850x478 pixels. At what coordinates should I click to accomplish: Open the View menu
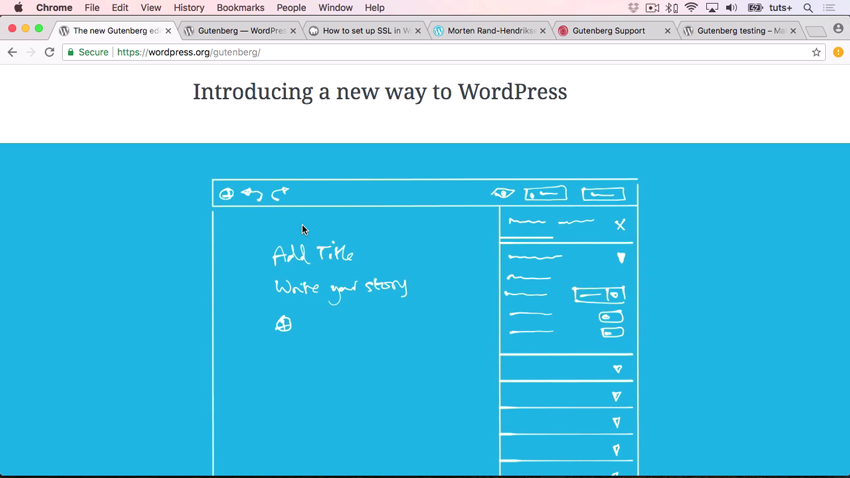point(151,8)
